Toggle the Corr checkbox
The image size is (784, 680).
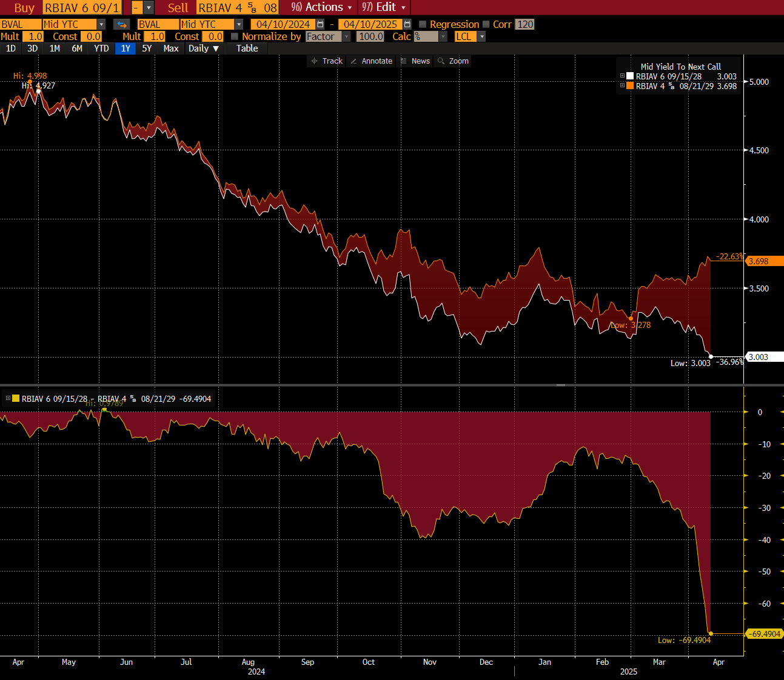pos(486,24)
